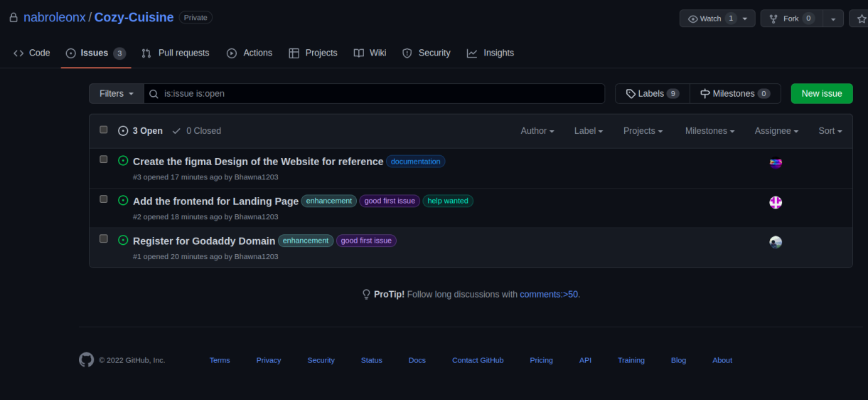Click into the is:issue is:open search field
Image resolution: width=868 pixels, height=400 pixels.
coord(375,94)
